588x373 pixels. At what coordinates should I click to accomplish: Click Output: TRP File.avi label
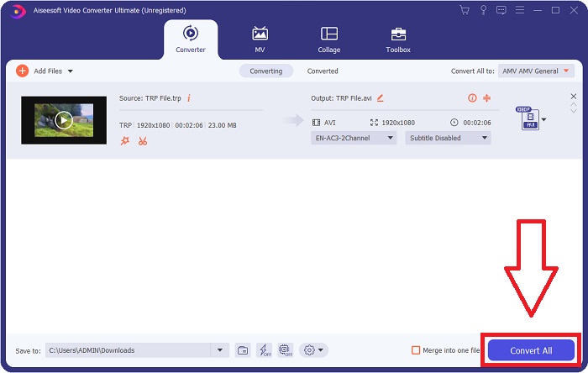click(341, 98)
